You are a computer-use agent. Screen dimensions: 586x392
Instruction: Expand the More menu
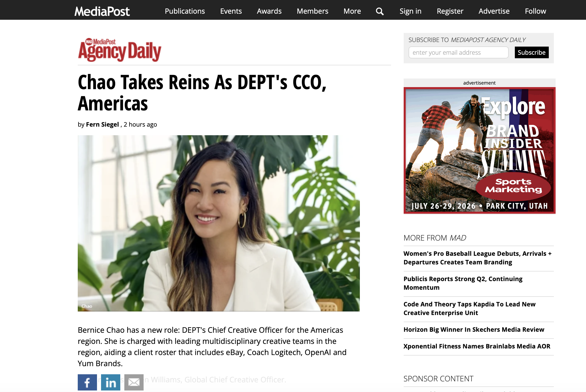[352, 11]
